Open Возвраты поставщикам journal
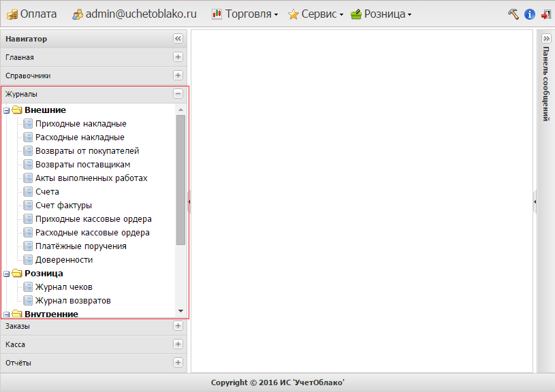This screenshot has width=555, height=392. 83,165
